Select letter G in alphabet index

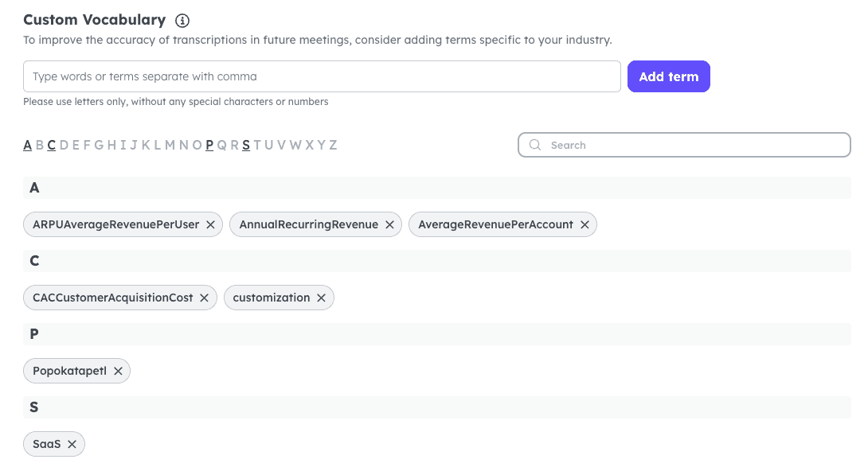[x=99, y=145]
